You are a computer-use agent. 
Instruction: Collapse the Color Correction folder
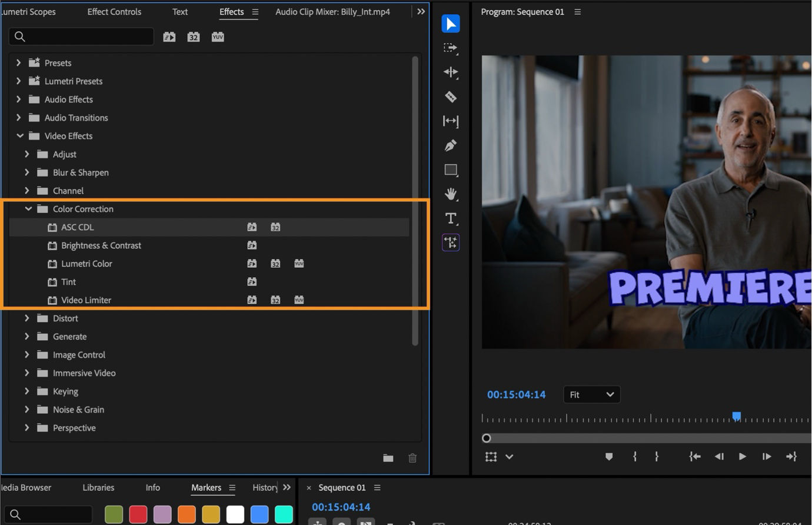pyautogui.click(x=28, y=209)
